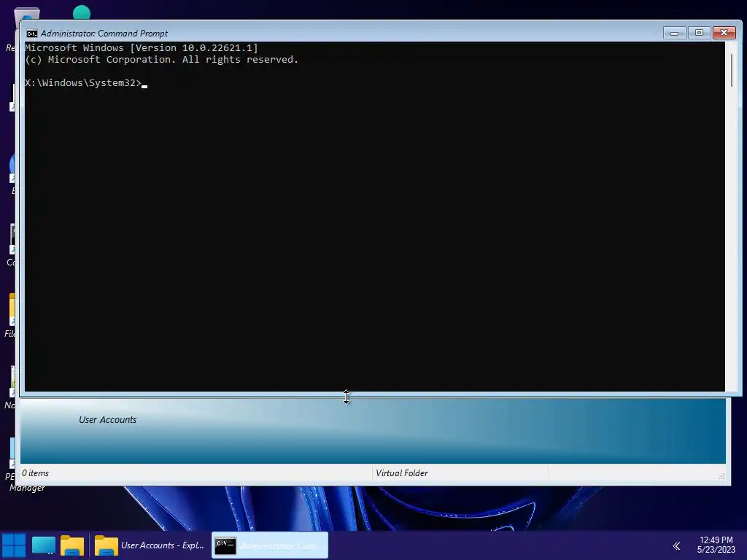This screenshot has width=747, height=560.
Task: Click the Command Prompt window title text
Action: pos(104,34)
